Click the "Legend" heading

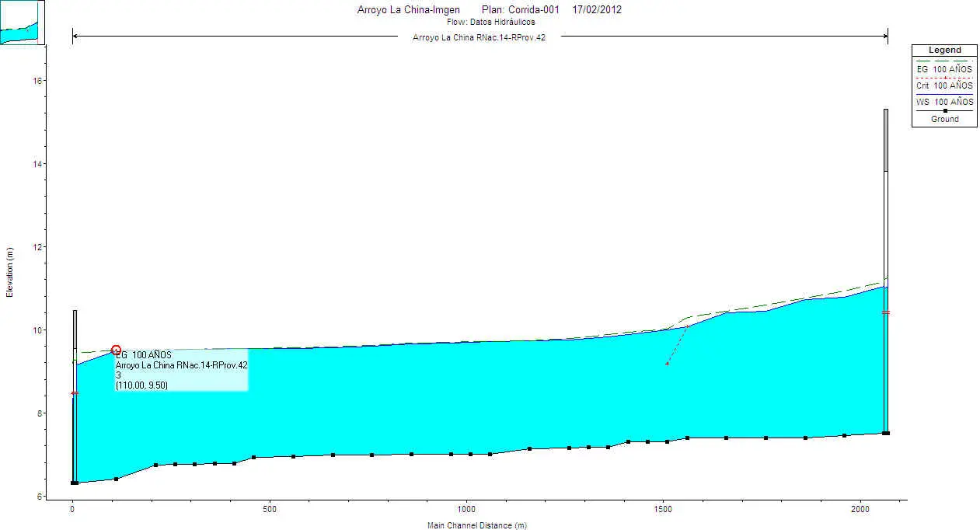[944, 50]
